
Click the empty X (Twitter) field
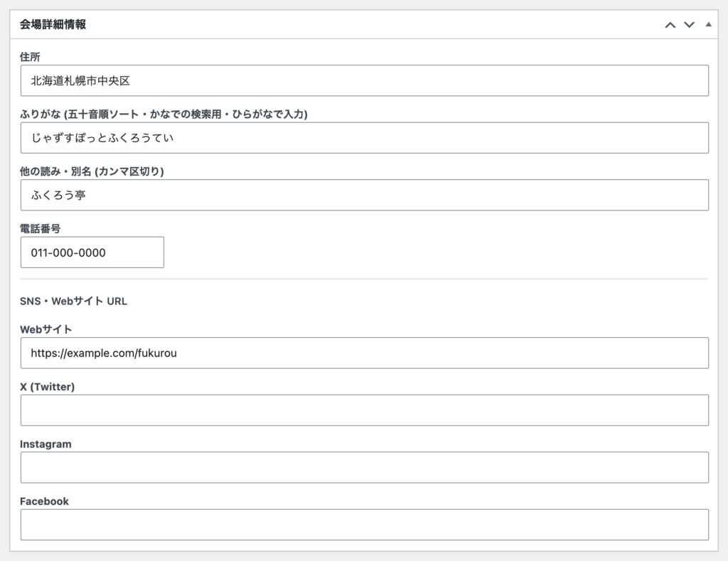[x=365, y=410]
